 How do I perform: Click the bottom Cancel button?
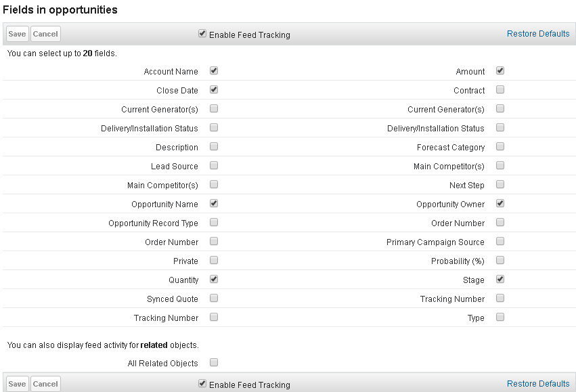tap(45, 383)
